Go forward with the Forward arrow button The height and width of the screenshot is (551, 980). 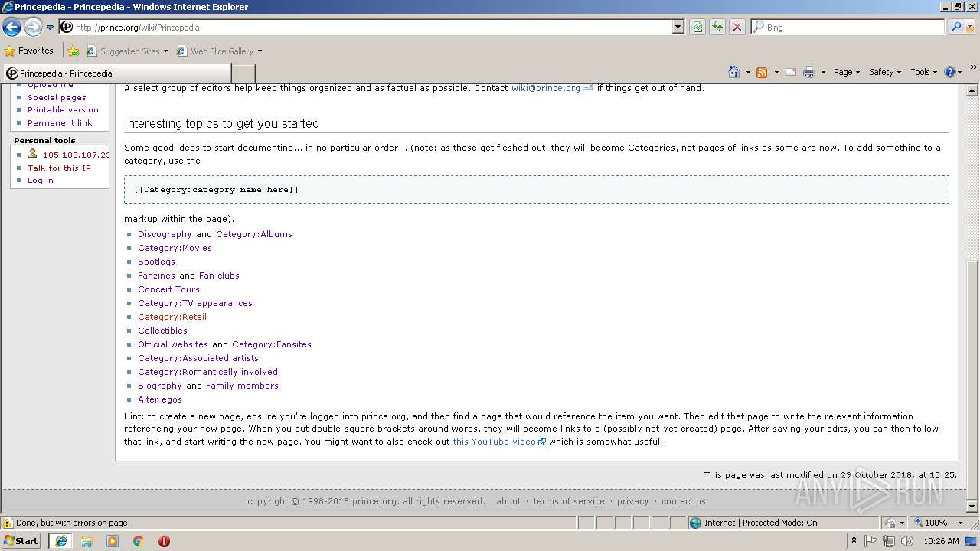pos(32,28)
